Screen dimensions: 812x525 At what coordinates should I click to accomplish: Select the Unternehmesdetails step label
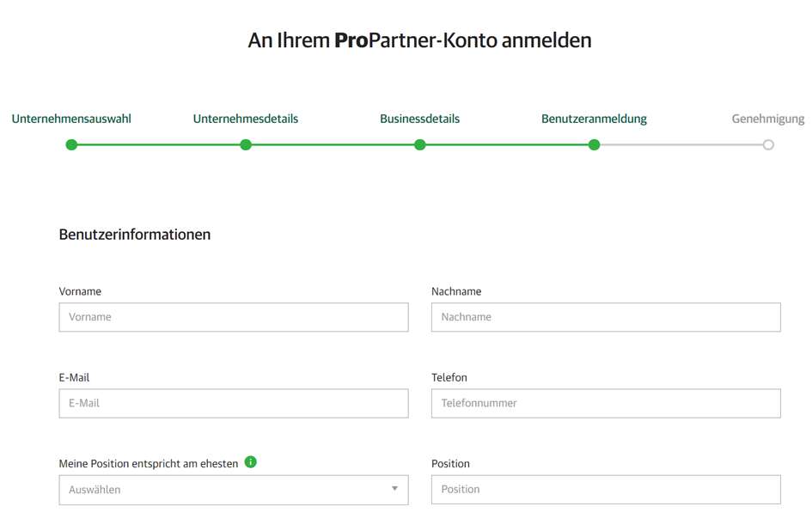(246, 119)
